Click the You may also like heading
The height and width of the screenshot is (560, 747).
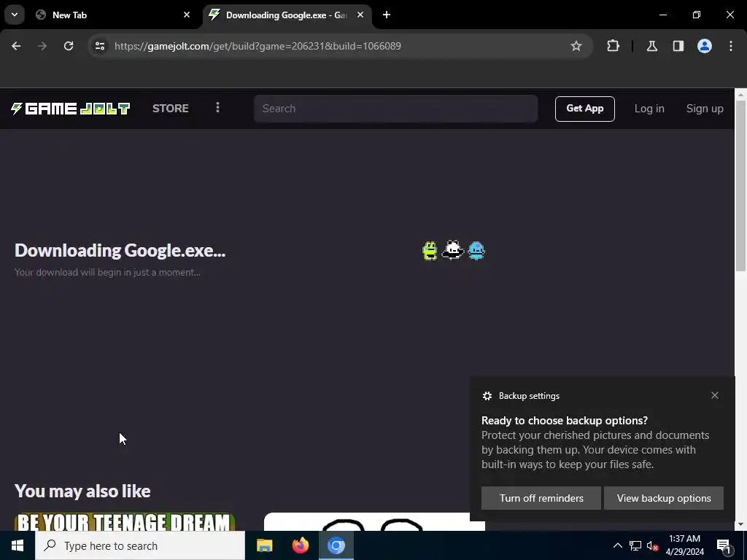(x=82, y=491)
